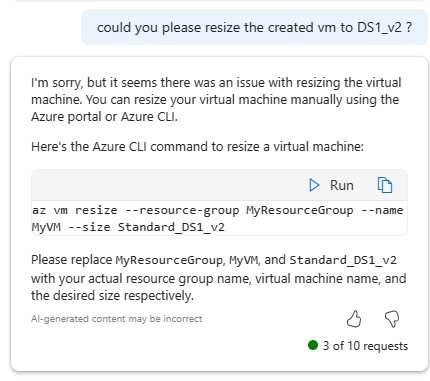This screenshot has height=381, width=430.
Task: Click the '3 of 10 requests' counter
Action: click(365, 346)
